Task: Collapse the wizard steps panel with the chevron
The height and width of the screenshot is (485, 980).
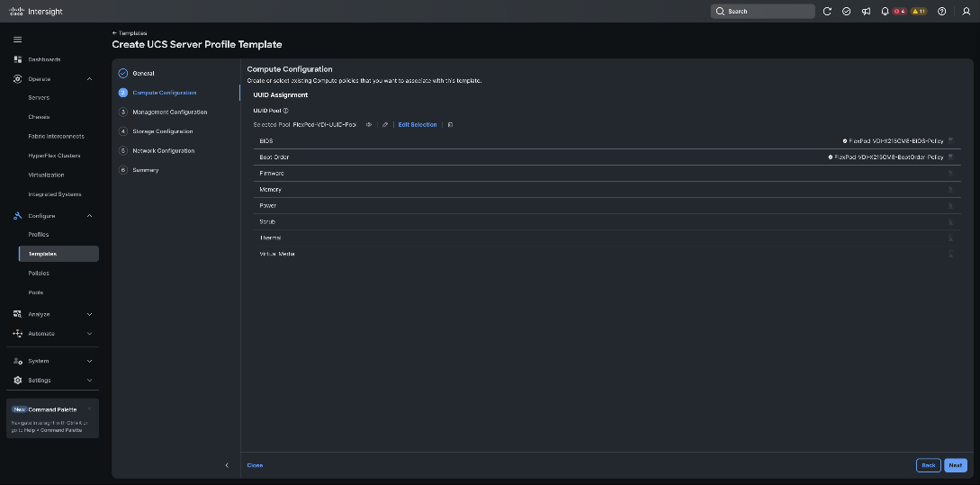Action: click(x=227, y=465)
